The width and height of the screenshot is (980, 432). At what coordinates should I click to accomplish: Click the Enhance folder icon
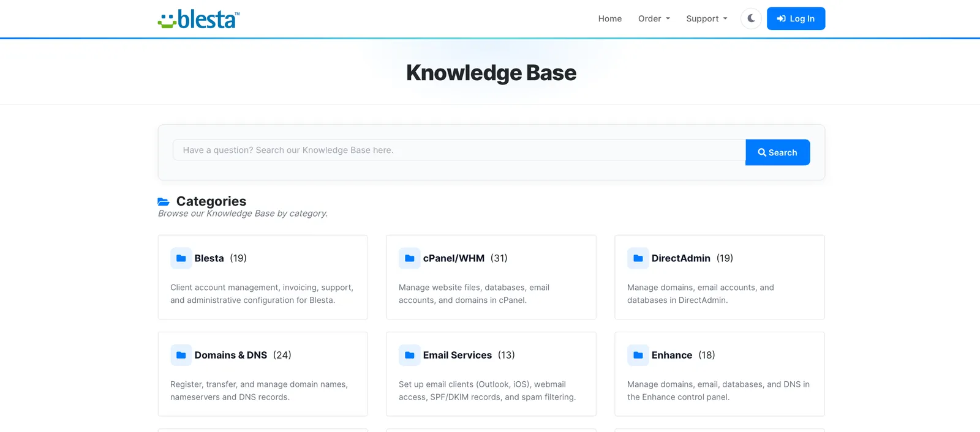(x=638, y=355)
